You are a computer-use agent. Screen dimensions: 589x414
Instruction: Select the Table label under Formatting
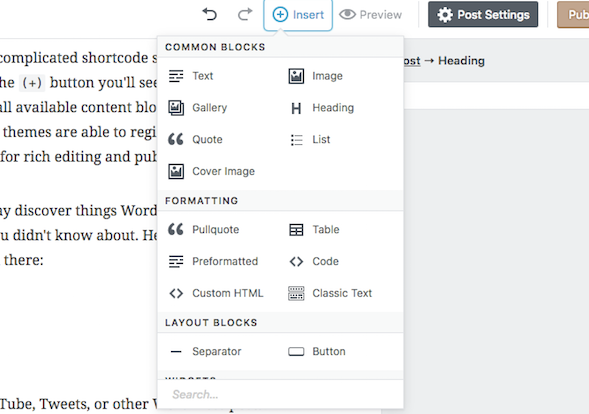click(326, 229)
